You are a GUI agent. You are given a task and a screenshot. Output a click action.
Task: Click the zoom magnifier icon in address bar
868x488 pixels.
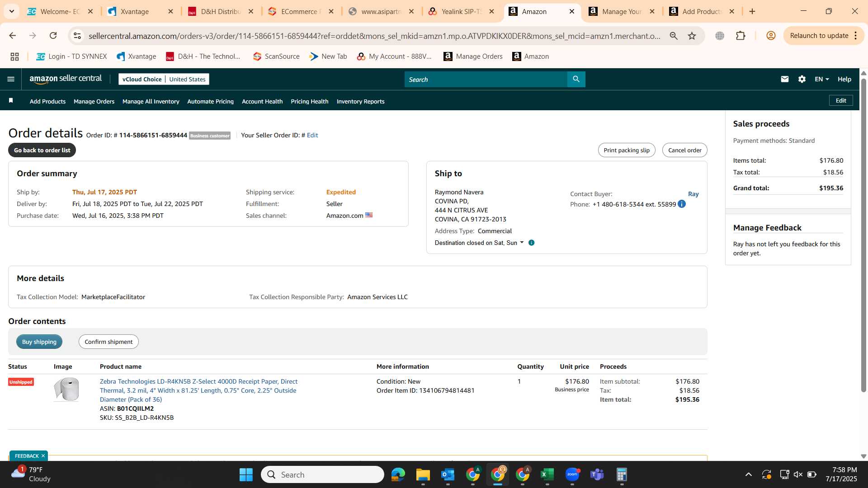tap(674, 36)
